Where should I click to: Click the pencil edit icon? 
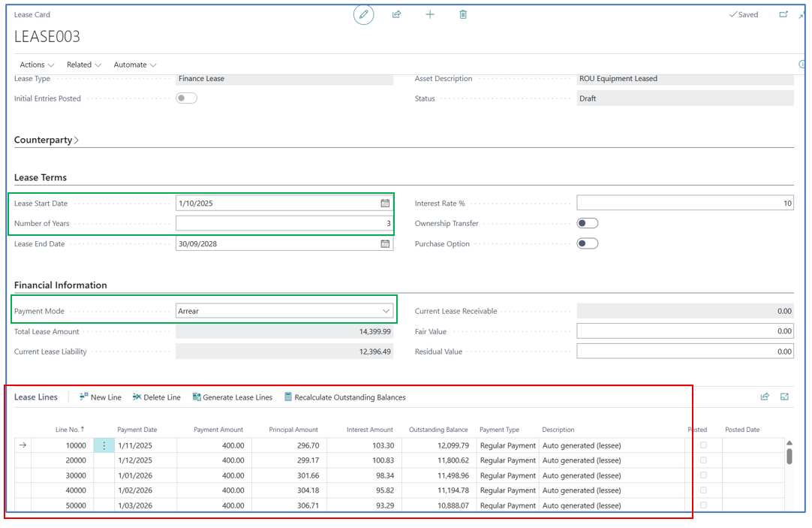tap(363, 15)
